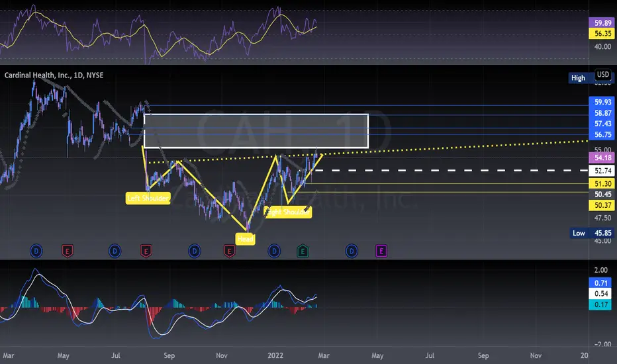Screen dimensions: 617x364
Task: Click the yellow 56.35 RSI average label
Action: (602, 34)
